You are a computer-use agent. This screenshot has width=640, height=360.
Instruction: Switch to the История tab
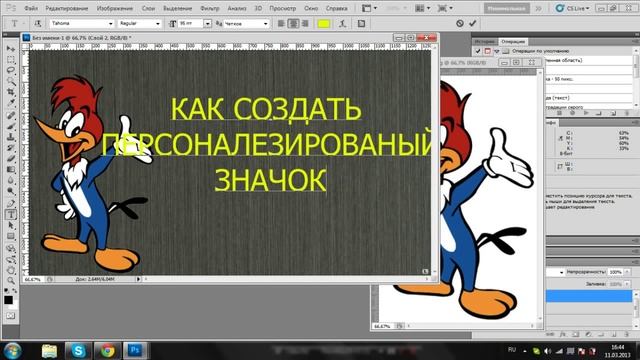coord(485,42)
